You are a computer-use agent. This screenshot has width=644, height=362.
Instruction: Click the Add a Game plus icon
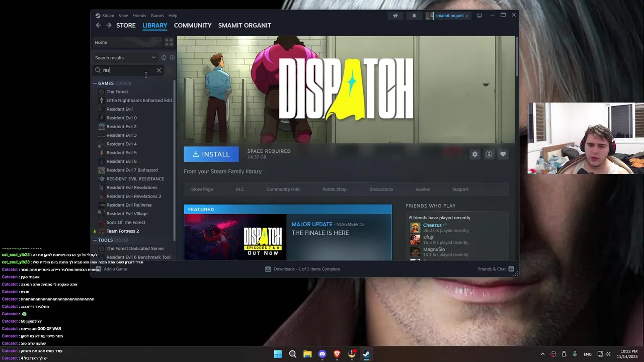click(99, 269)
